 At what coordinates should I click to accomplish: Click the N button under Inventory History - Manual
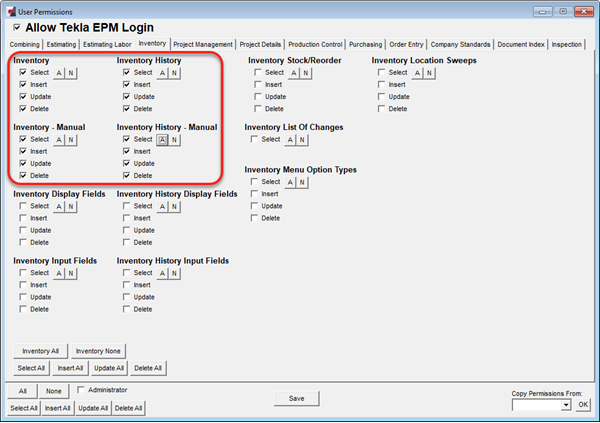click(174, 140)
